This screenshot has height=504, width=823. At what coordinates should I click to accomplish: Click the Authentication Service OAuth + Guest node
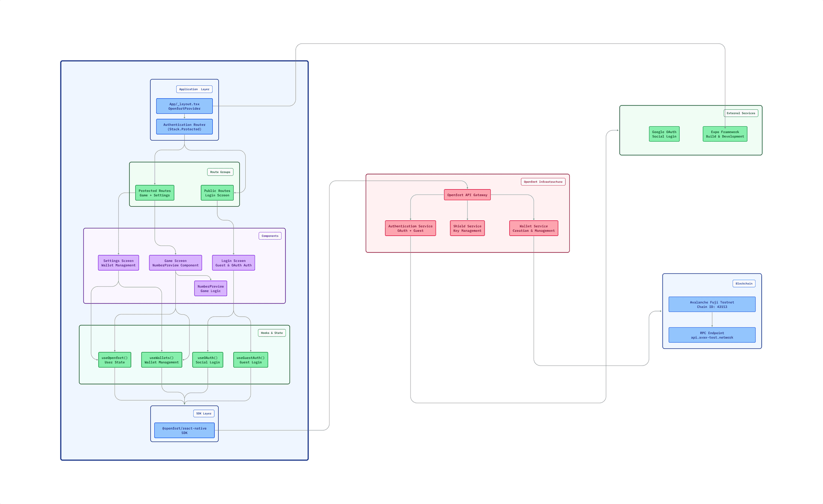point(410,228)
